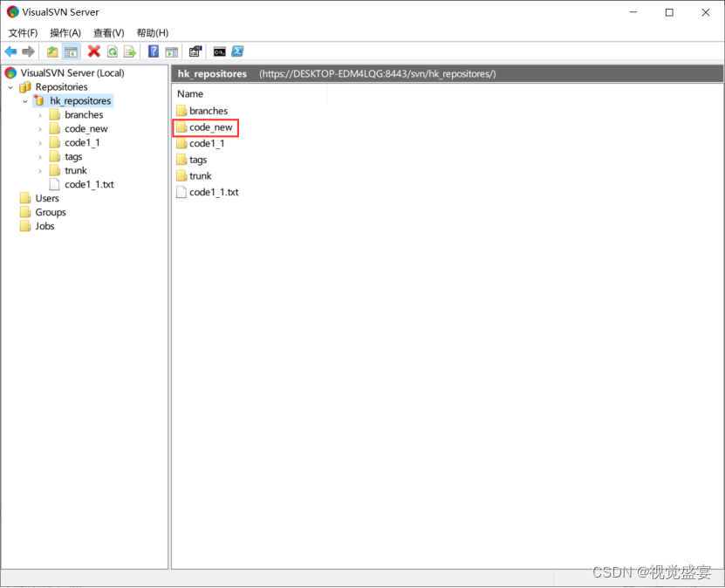This screenshot has height=588, width=725.
Task: Select code_new folder in the left tree
Action: point(86,129)
